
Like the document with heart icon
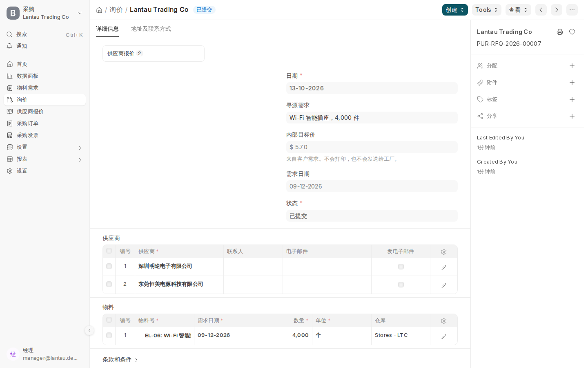[x=572, y=32]
